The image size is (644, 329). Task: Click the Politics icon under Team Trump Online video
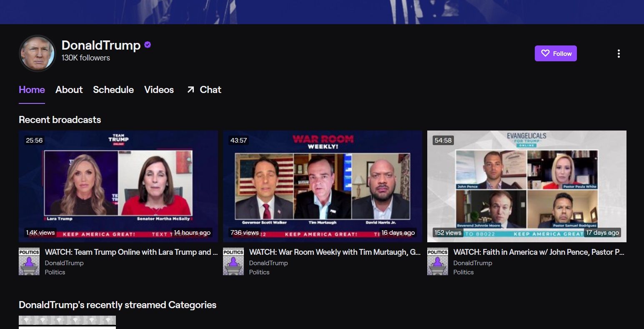pyautogui.click(x=29, y=261)
